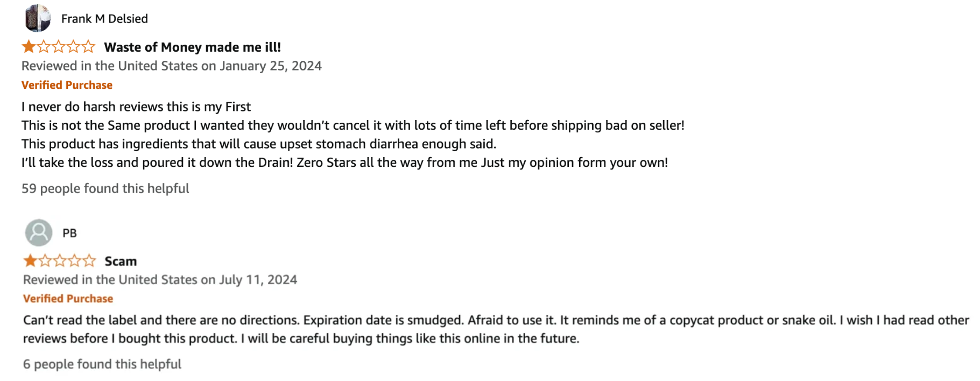
Task: Click PB's default gray profile avatar icon
Action: click(x=39, y=232)
